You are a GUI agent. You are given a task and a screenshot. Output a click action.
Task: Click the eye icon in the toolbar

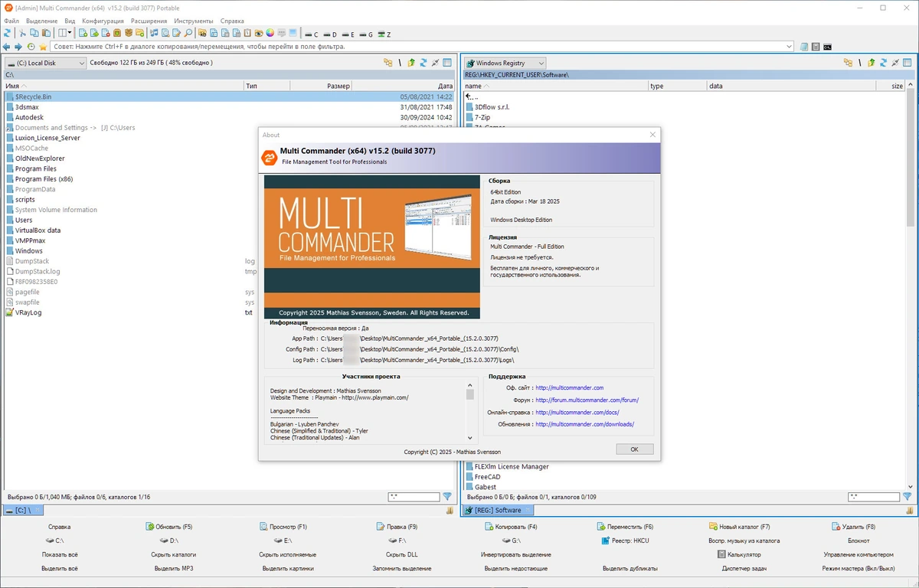coord(259,33)
